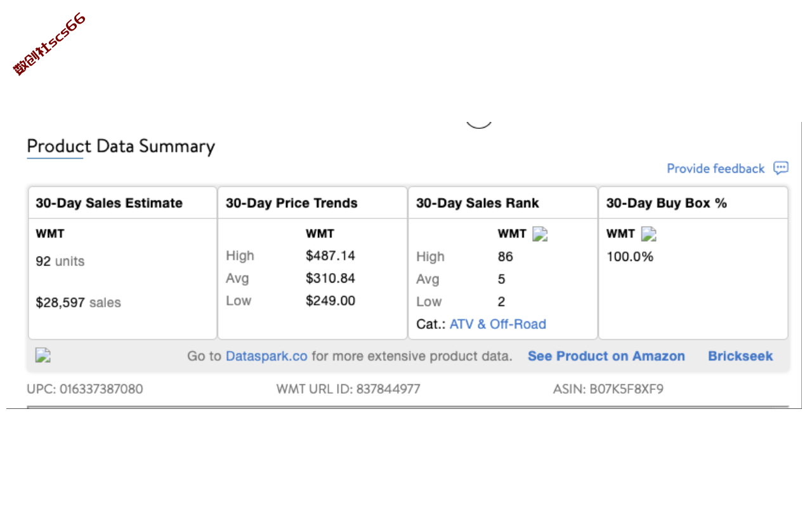Select the average price $310.84
Viewport: 812px width, 508px height.
pyautogui.click(x=331, y=278)
